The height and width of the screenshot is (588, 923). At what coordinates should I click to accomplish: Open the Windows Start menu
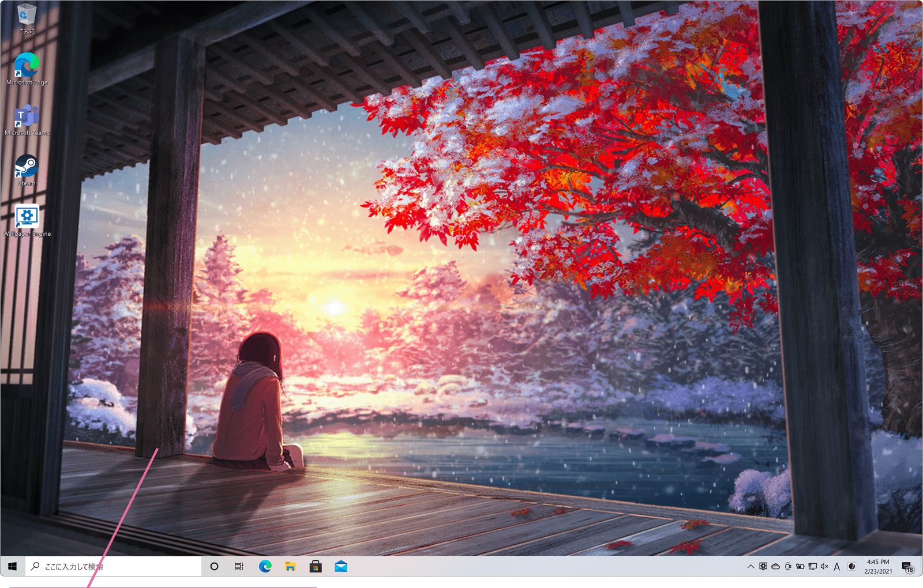click(x=13, y=566)
